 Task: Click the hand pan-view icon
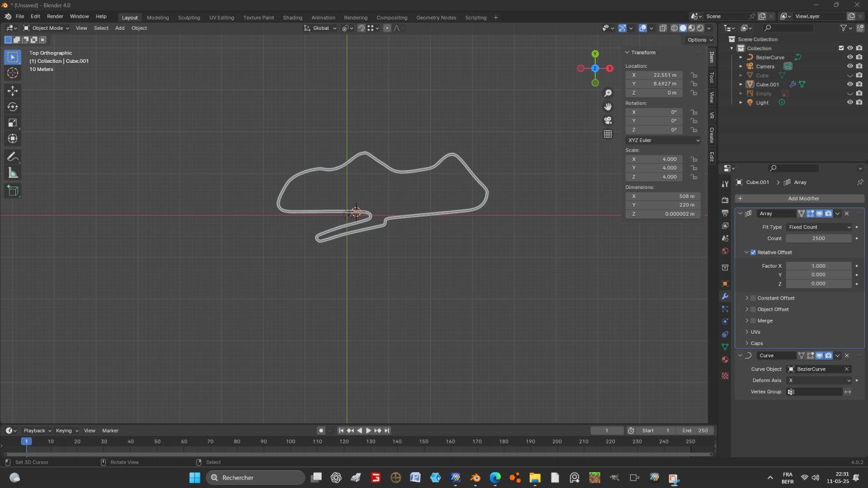pyautogui.click(x=608, y=107)
